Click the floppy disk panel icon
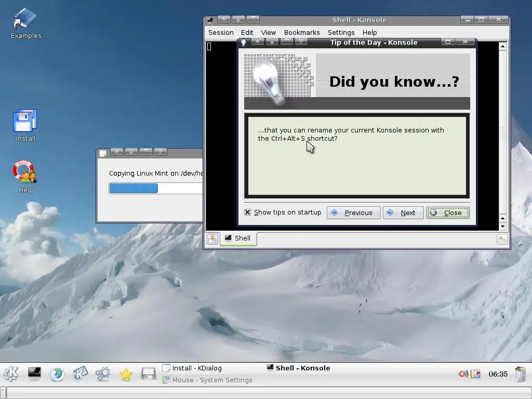This screenshot has height=399, width=532. click(148, 374)
